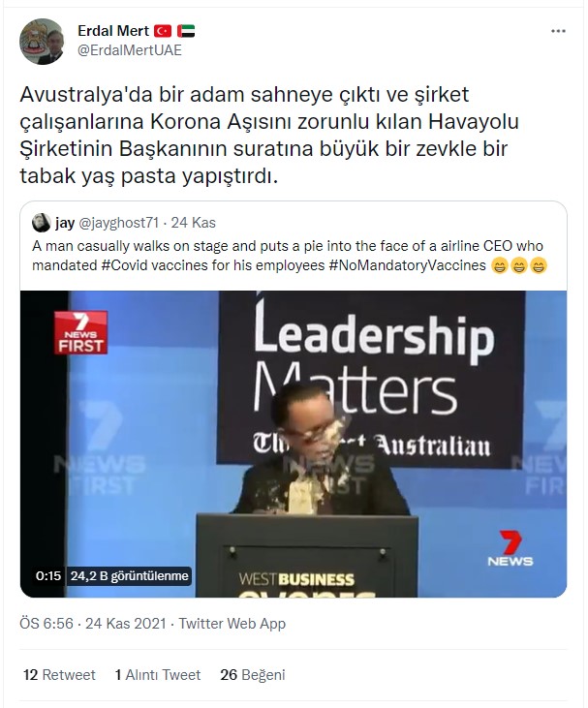Open the Erdal Mert display name
The height and width of the screenshot is (708, 588).
click(x=113, y=31)
